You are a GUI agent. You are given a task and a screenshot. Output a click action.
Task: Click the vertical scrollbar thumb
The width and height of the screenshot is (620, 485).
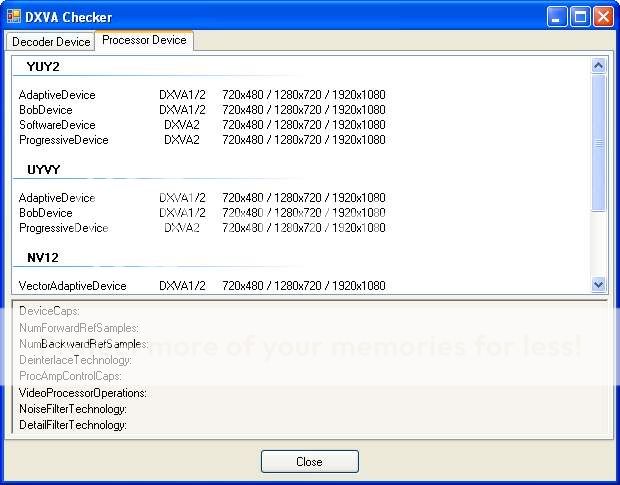point(598,143)
